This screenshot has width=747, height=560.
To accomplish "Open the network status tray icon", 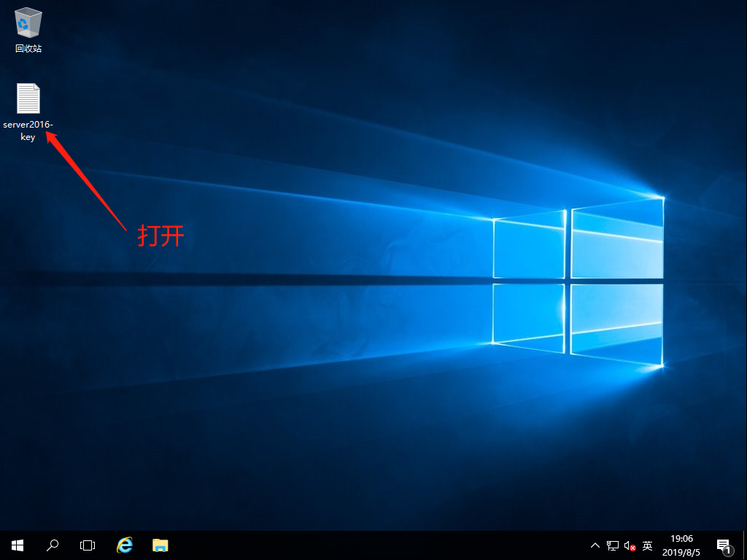I will 612,545.
